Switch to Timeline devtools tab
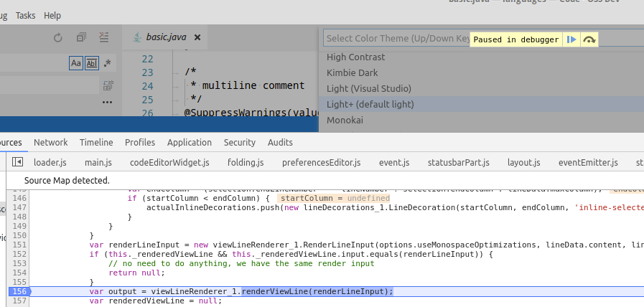This screenshot has width=644, height=307. [x=96, y=143]
